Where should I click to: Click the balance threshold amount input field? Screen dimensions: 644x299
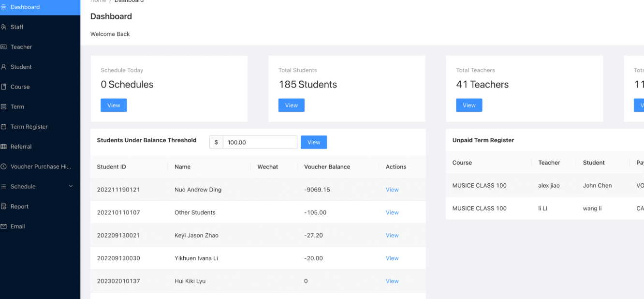click(260, 142)
